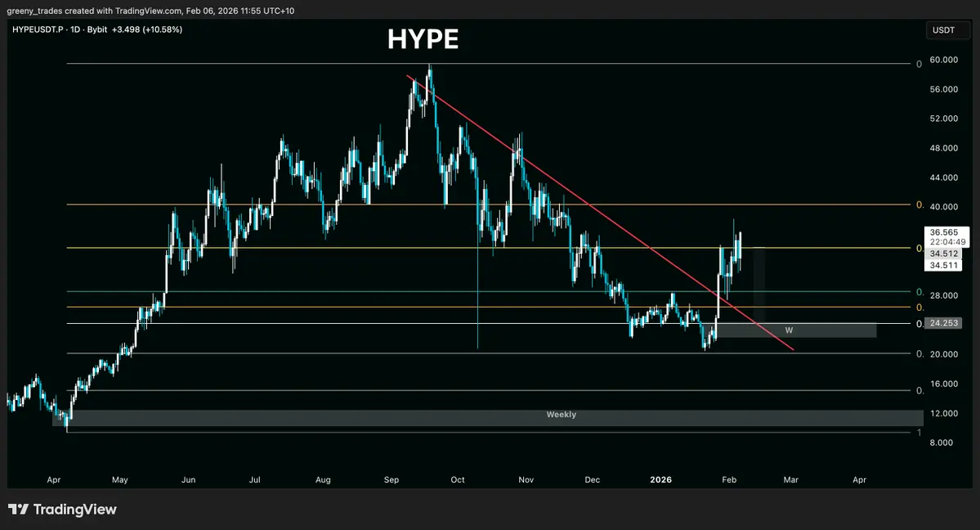
Task: Click 28.000 on the price axis
Action: [944, 295]
